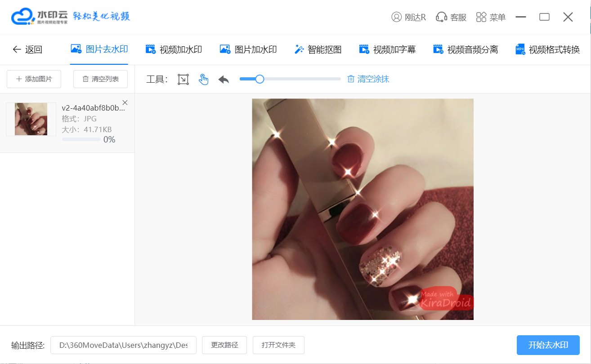Select the rectangle selection tool

[x=183, y=80]
